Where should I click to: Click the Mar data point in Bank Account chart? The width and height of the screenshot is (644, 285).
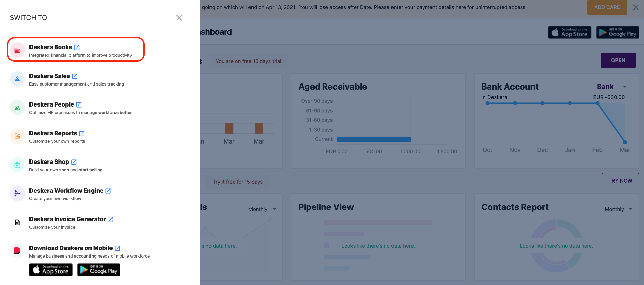click(625, 142)
